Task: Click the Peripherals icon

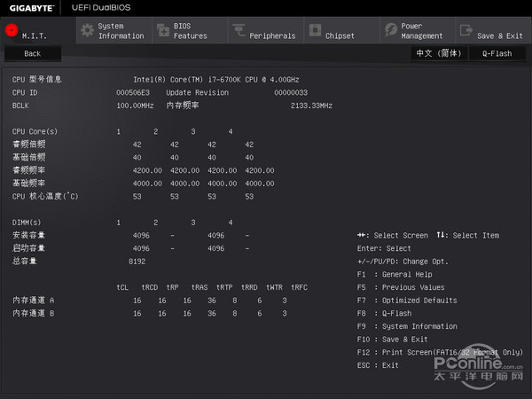Action: 239,30
